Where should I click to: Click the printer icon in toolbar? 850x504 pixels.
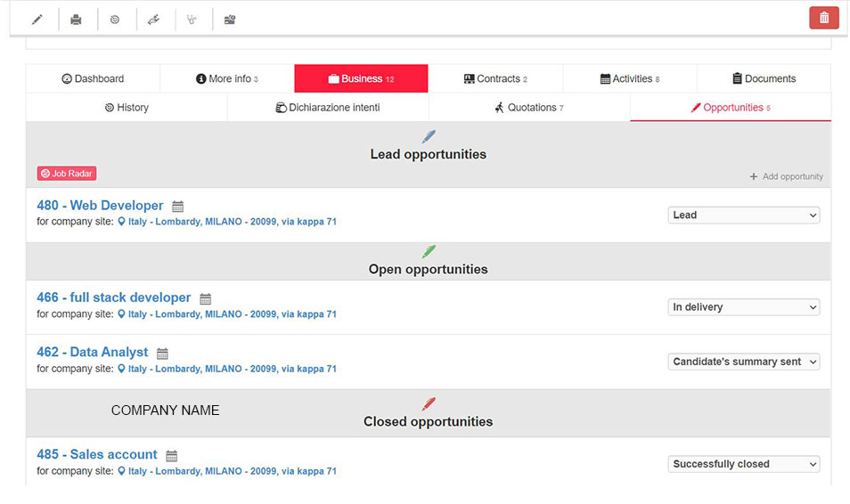click(x=76, y=20)
